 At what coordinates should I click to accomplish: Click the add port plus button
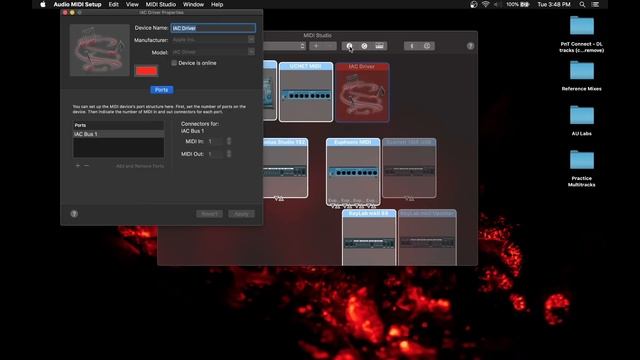click(78, 166)
